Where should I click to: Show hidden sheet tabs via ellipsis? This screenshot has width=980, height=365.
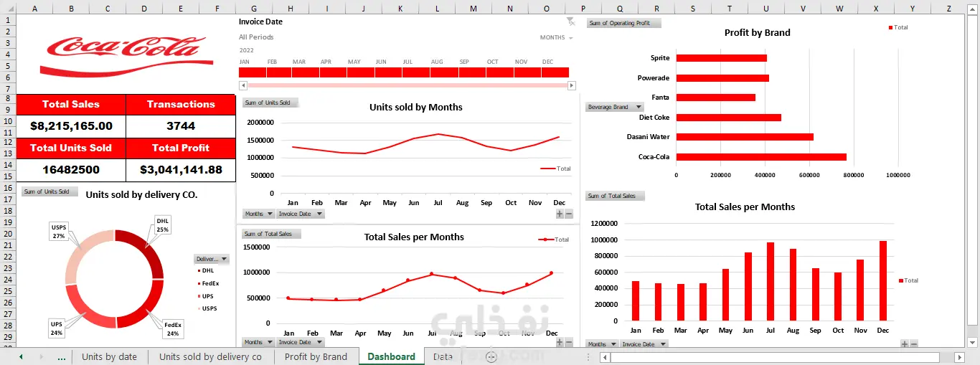coord(62,356)
